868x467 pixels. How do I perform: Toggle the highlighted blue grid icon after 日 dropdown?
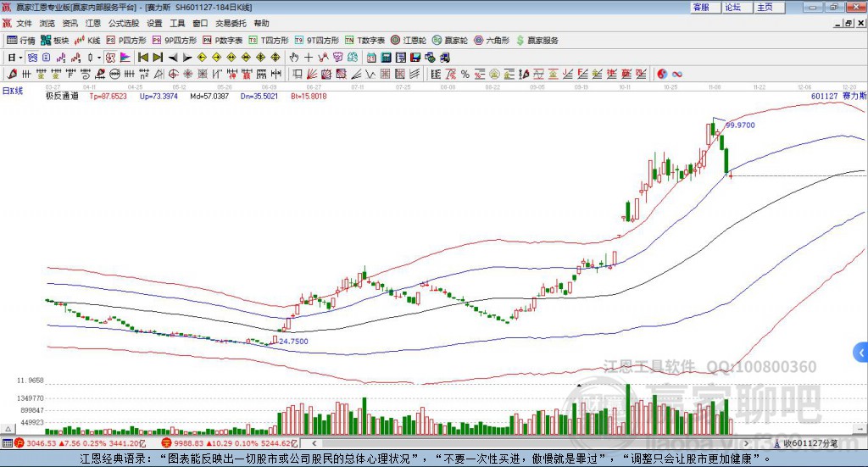33,58
